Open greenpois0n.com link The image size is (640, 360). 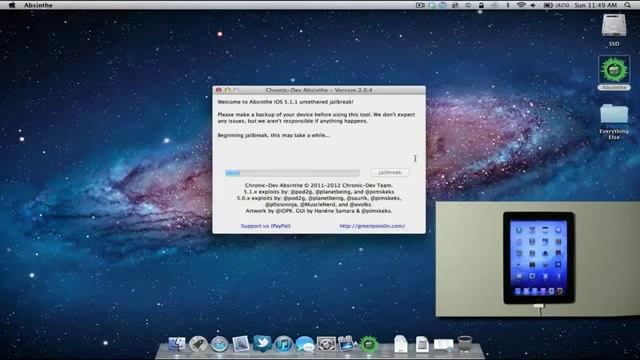[x=372, y=226]
